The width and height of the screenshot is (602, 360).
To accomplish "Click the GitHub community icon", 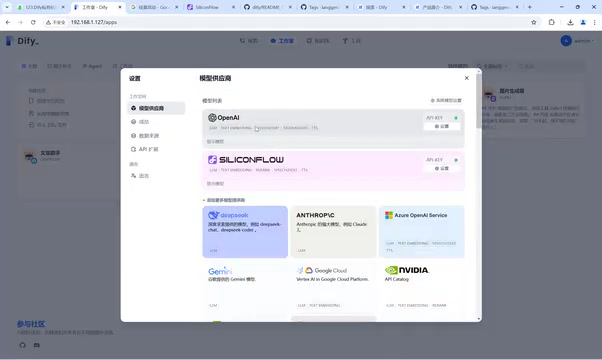I will click(x=22, y=345).
